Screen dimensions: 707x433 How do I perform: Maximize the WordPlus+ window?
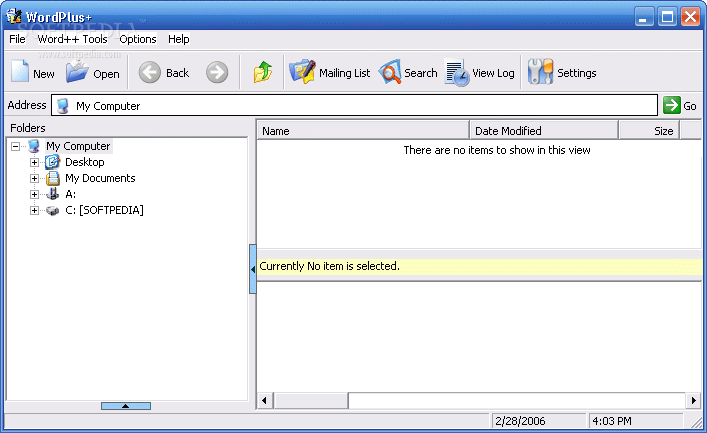click(667, 17)
